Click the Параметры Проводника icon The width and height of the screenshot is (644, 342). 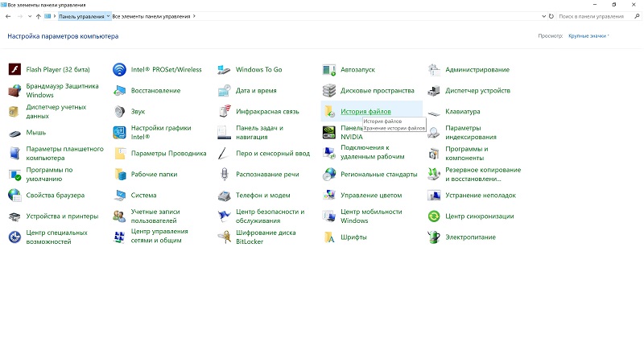click(119, 153)
